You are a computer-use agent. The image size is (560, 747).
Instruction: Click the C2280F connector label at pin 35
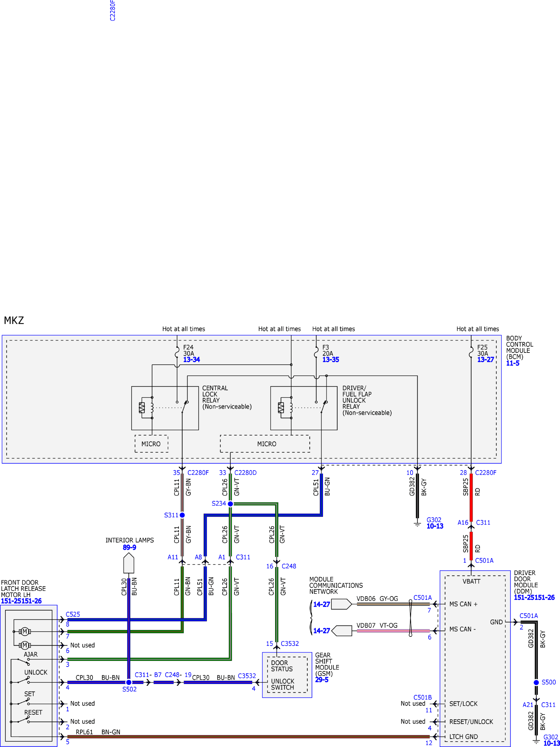coord(198,473)
